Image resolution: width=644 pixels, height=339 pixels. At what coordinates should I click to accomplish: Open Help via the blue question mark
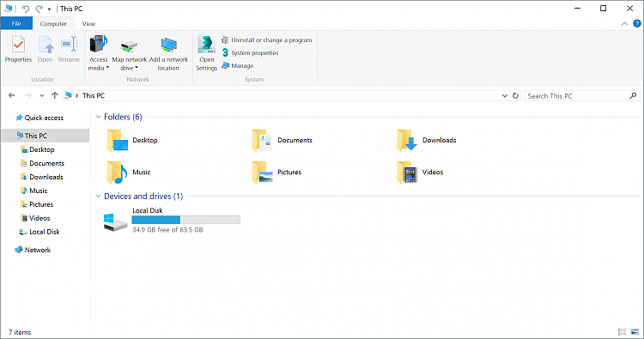coord(637,23)
